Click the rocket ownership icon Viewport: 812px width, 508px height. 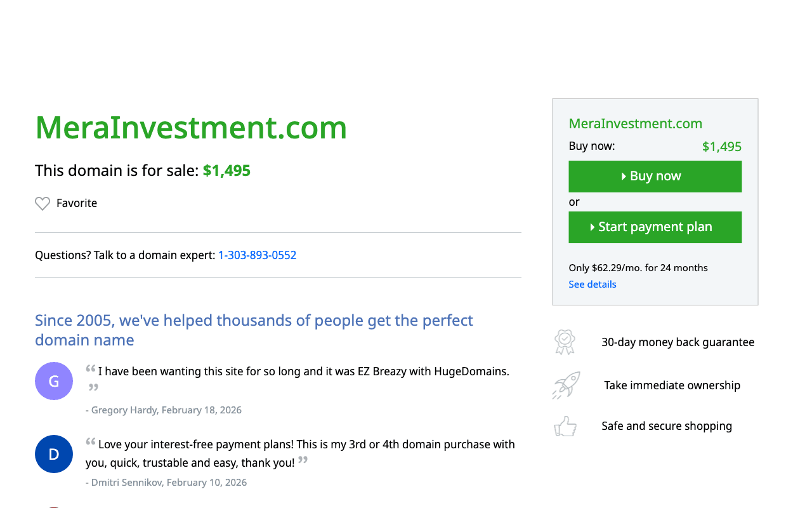(x=565, y=385)
